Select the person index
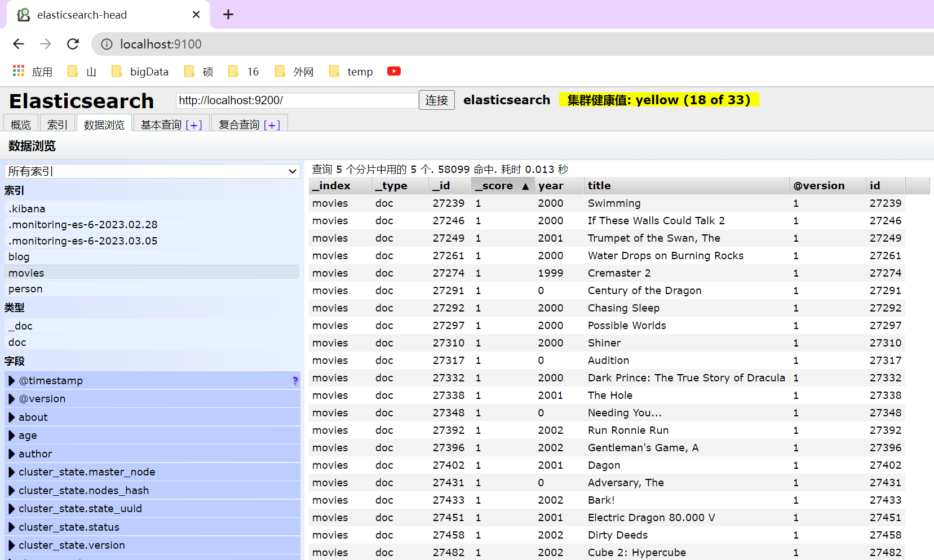Viewport: 934px width, 560px height. click(x=152, y=289)
